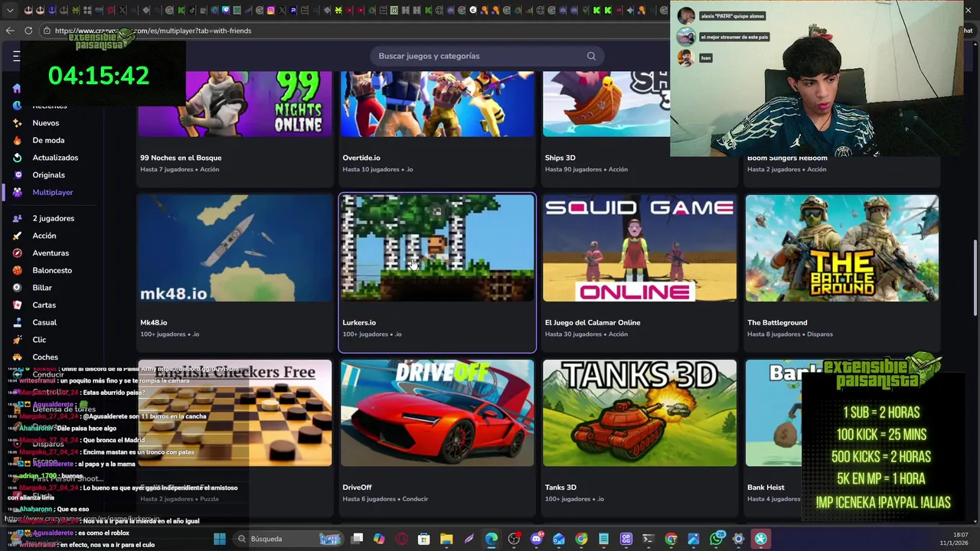Open the De moda category
980x551 pixels.
coord(48,140)
